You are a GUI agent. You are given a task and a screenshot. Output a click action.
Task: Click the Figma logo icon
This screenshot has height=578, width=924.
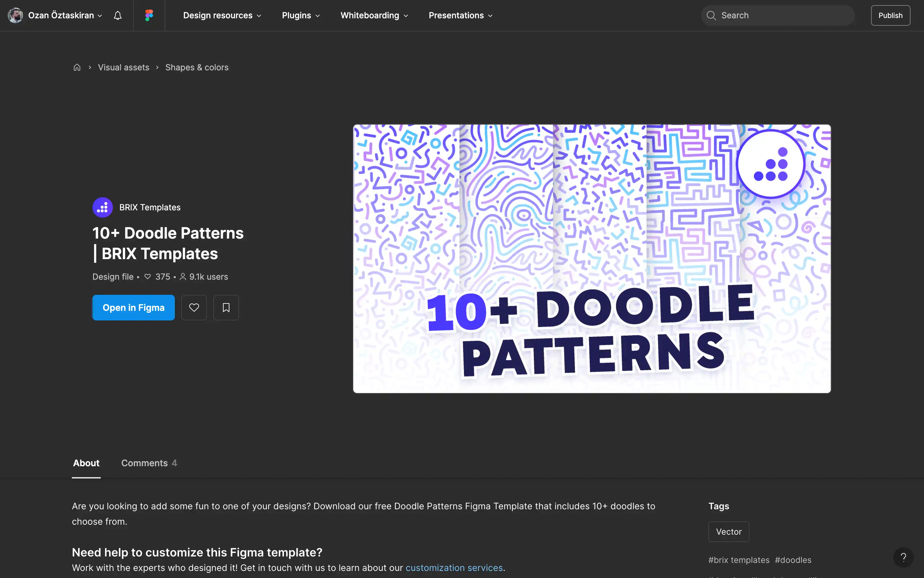(149, 15)
